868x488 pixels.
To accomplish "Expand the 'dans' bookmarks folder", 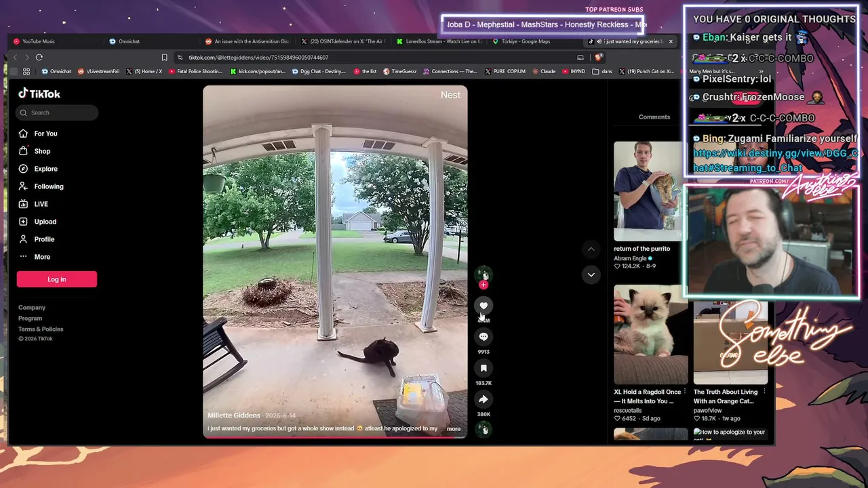I will [602, 71].
